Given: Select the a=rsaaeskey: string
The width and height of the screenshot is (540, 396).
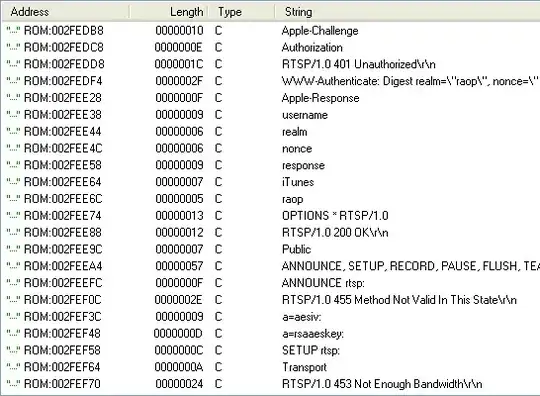Looking at the screenshot, I should click(313, 334).
